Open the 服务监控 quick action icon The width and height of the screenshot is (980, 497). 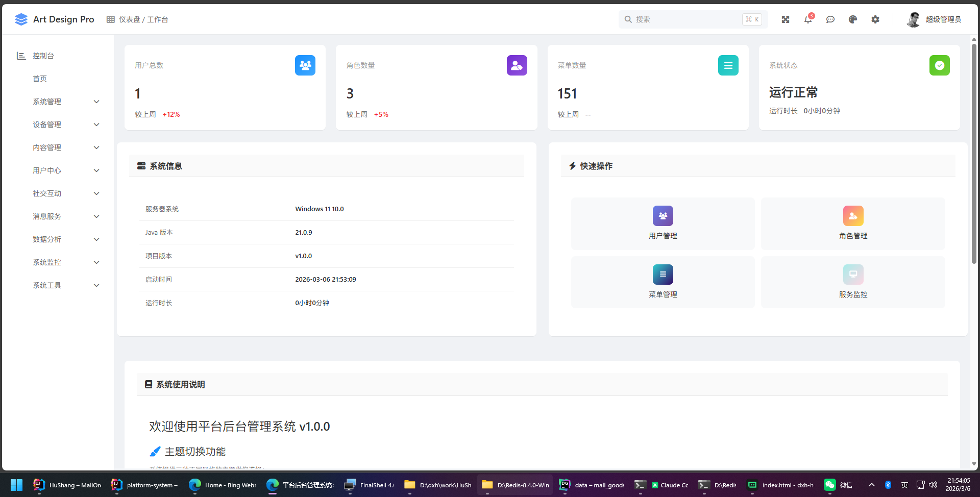coord(853,274)
